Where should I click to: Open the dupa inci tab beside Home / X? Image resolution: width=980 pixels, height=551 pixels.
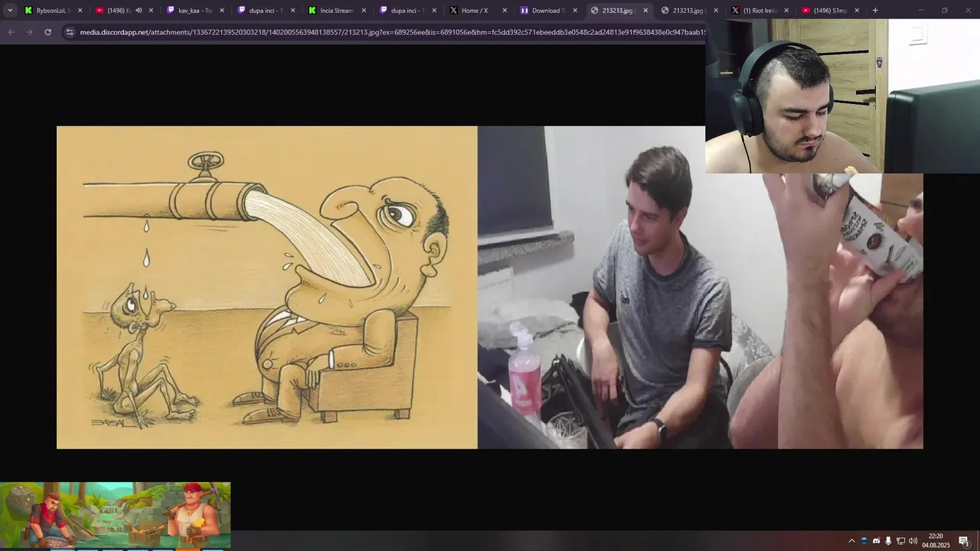(408, 11)
